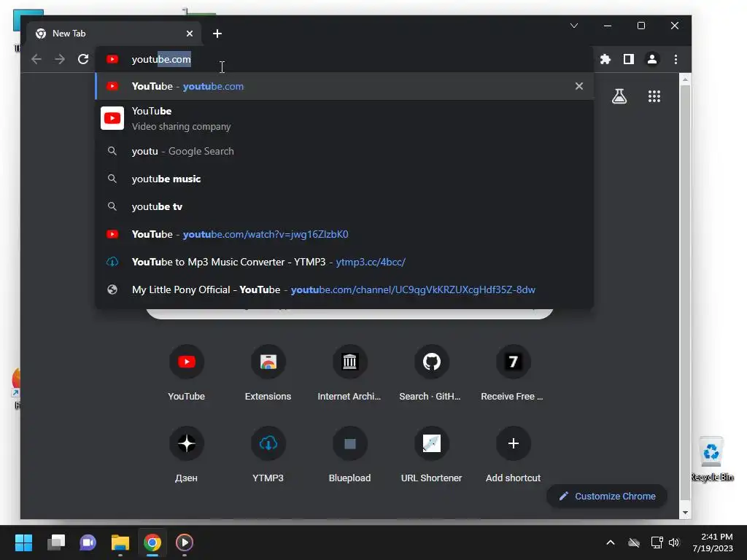This screenshot has width=747, height=560.
Task: Open the YouTube shortcut tile
Action: (186, 374)
